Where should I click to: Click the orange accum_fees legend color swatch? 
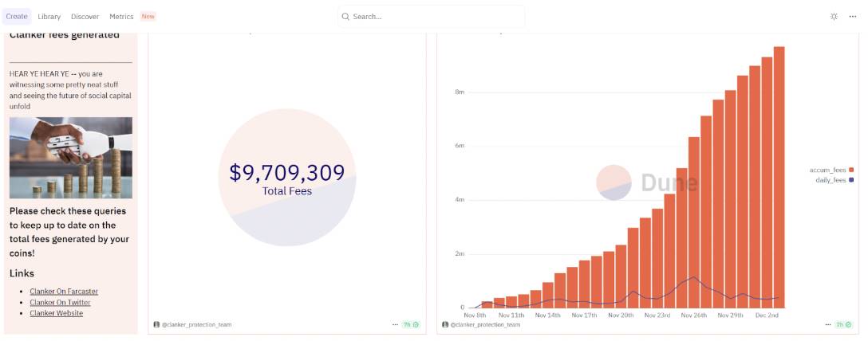pos(851,170)
